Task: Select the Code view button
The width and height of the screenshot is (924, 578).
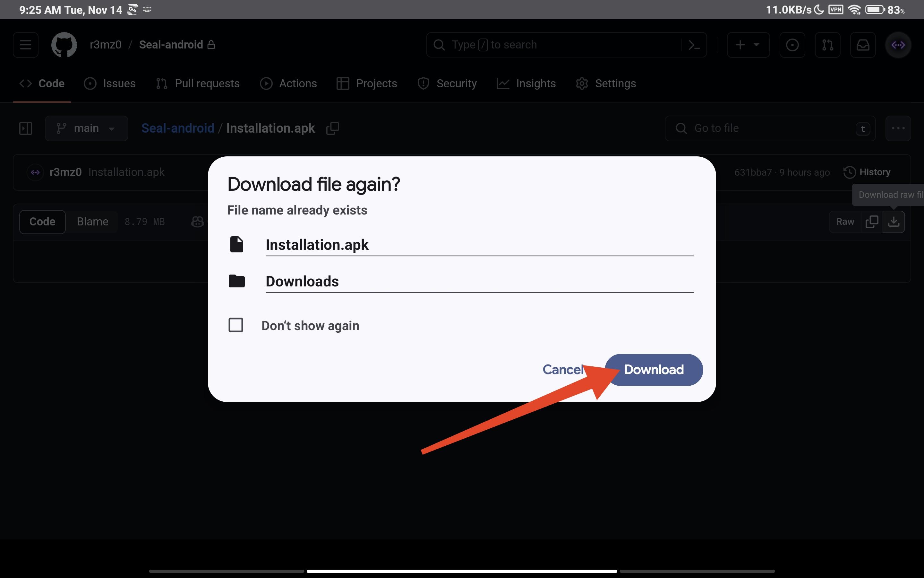Action: point(42,222)
